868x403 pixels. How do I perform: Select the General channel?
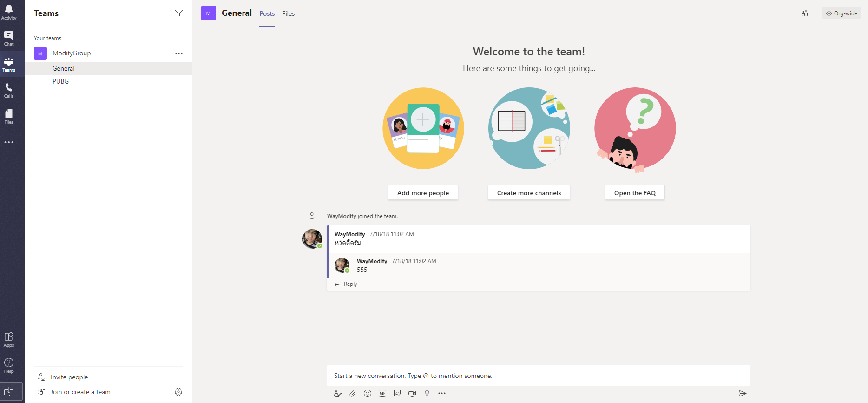[x=108, y=68]
